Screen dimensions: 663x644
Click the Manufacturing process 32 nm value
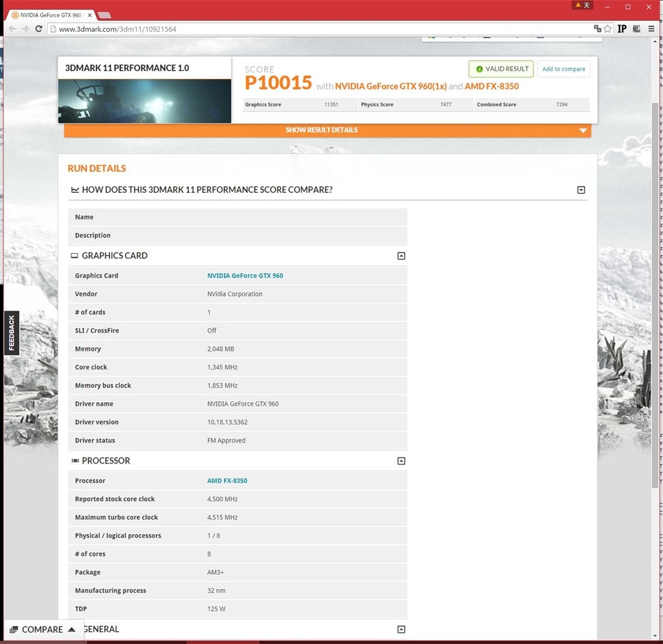click(216, 590)
